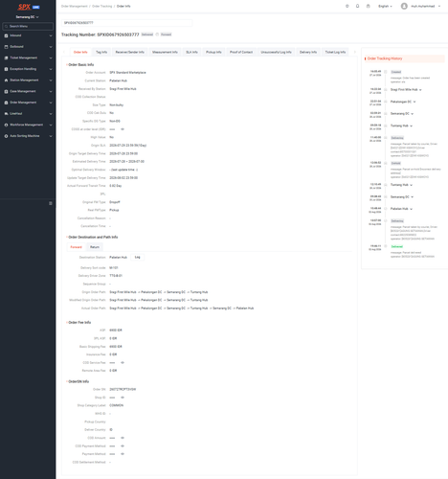Click the Actual Order Path value

tap(182, 308)
